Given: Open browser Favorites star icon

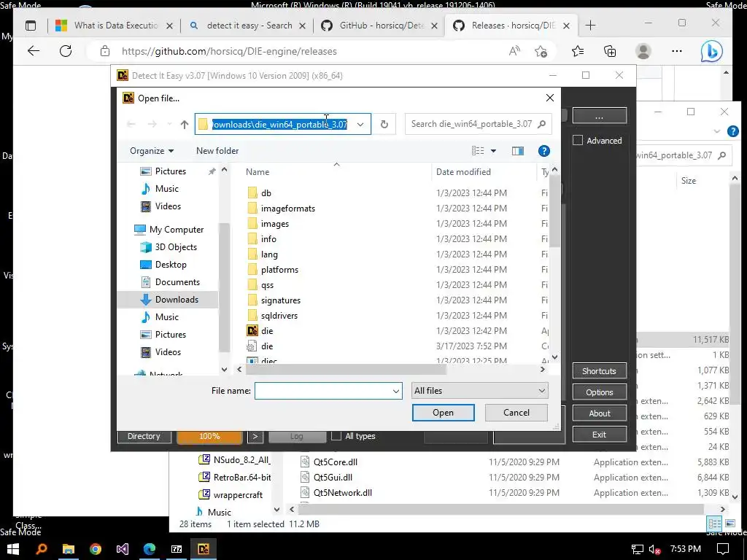Looking at the screenshot, I should point(578,51).
